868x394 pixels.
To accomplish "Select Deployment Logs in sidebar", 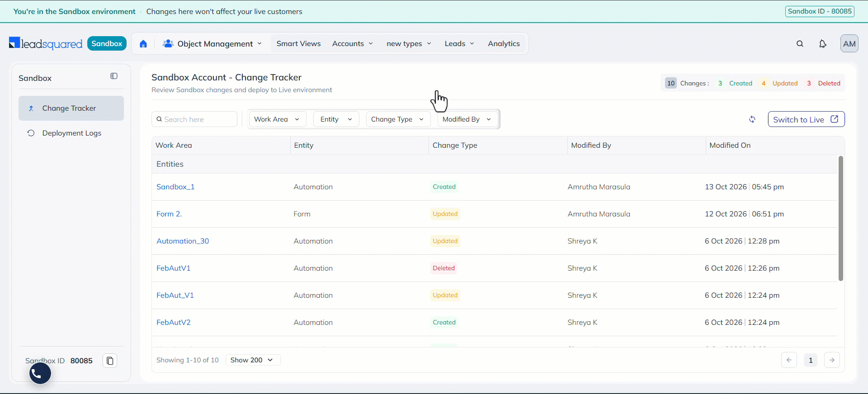I will coord(71,133).
